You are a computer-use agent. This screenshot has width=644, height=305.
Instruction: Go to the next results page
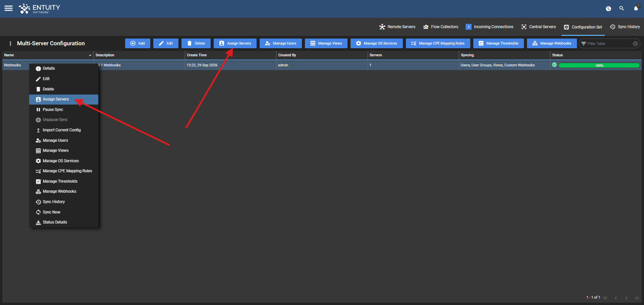626,298
